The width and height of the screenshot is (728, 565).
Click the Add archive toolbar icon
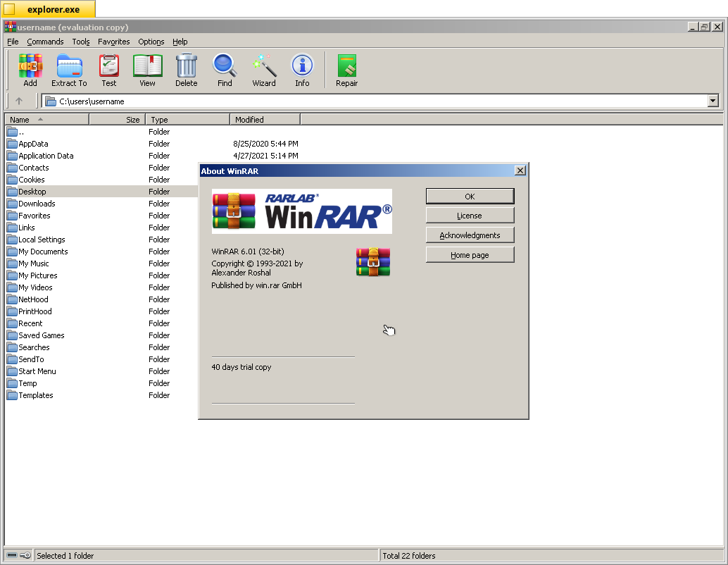pyautogui.click(x=30, y=66)
